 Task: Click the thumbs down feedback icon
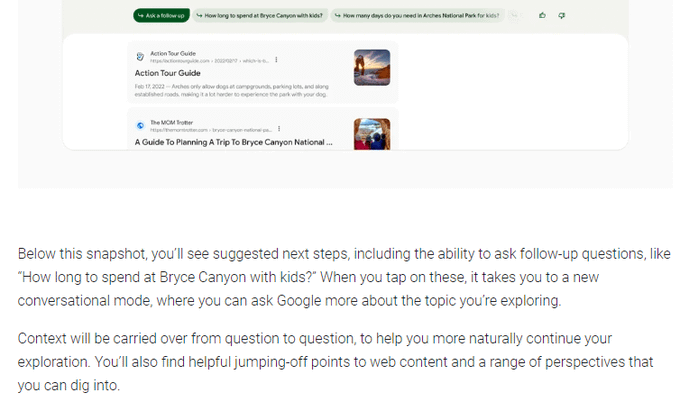(x=561, y=16)
